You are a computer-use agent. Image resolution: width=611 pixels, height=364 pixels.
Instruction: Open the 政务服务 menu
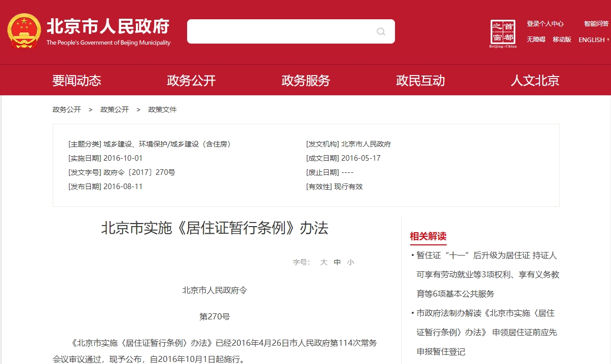306,80
